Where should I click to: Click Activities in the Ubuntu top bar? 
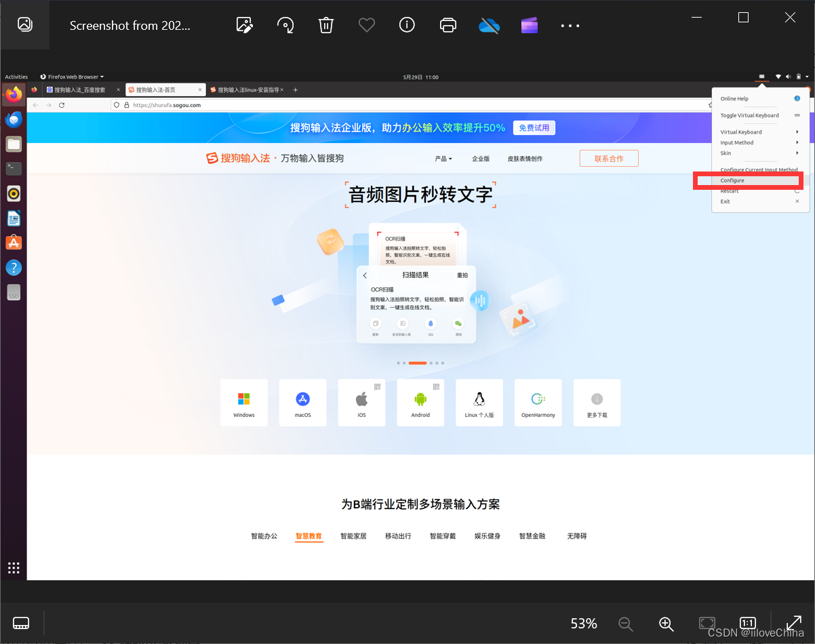(16, 77)
